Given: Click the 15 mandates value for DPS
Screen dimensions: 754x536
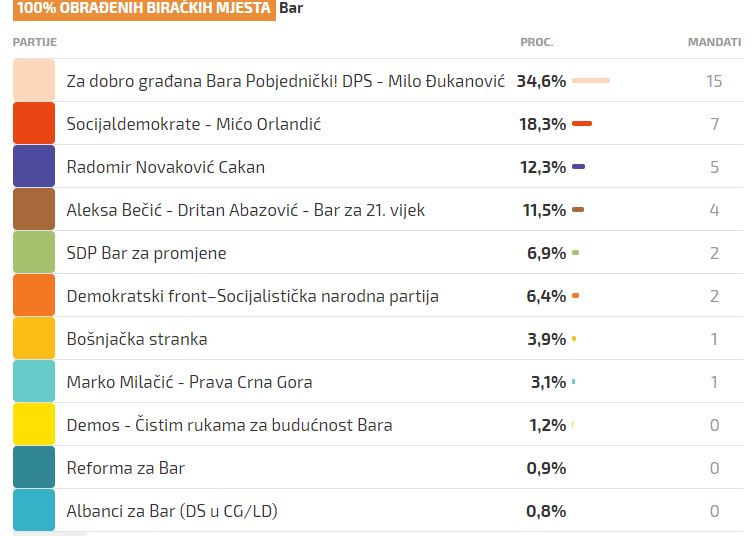Looking at the screenshot, I should pos(714,81).
